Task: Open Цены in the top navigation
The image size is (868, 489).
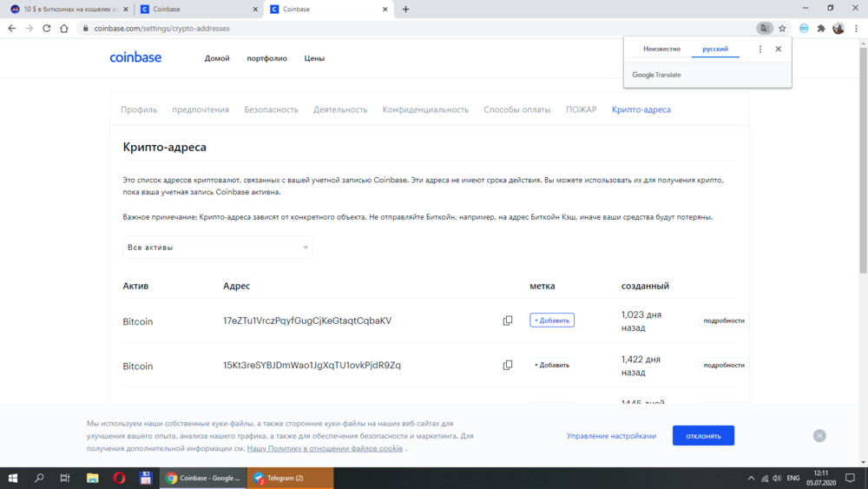Action: [x=314, y=58]
